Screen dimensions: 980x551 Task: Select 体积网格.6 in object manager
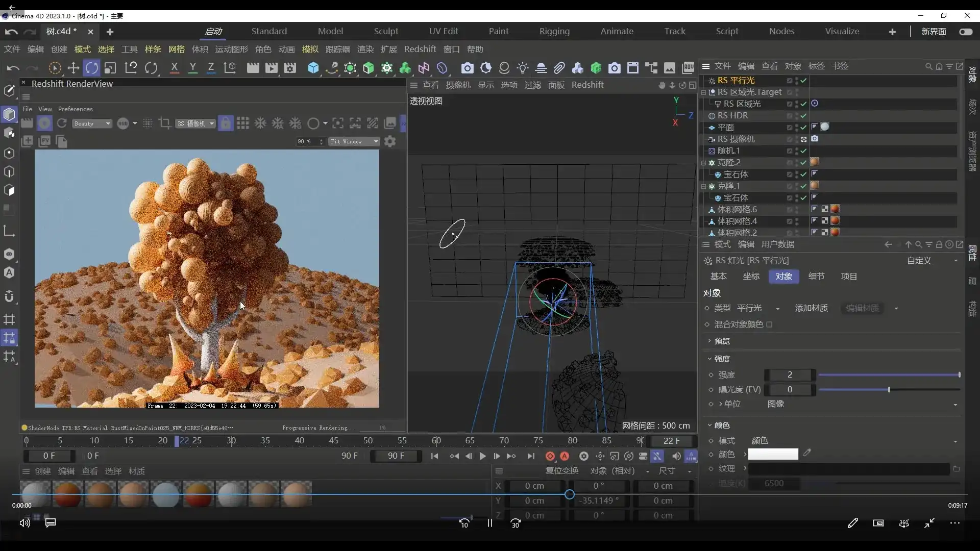pyautogui.click(x=737, y=209)
